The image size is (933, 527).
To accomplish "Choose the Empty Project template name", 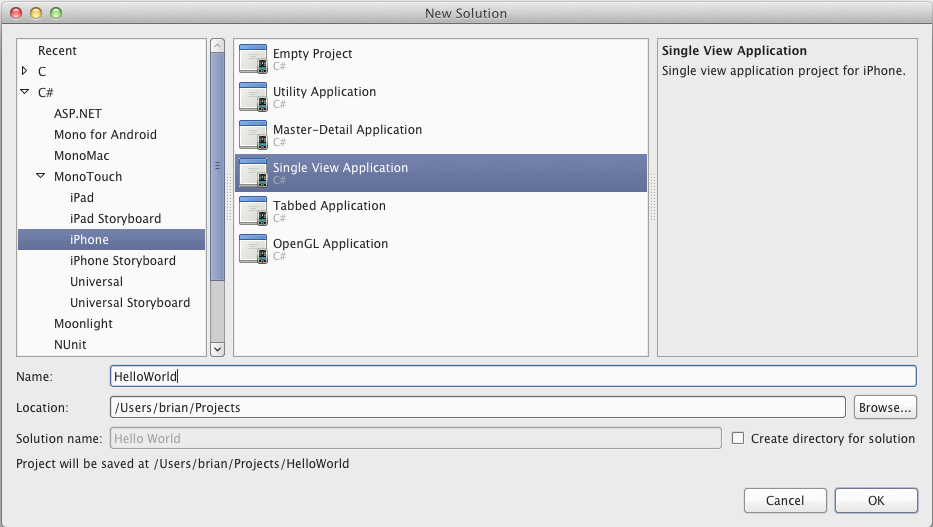I will click(312, 54).
